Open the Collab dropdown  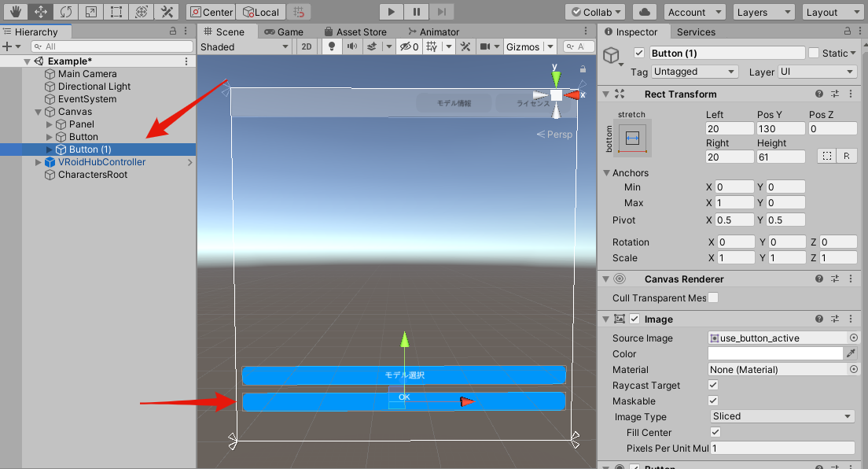(x=595, y=12)
